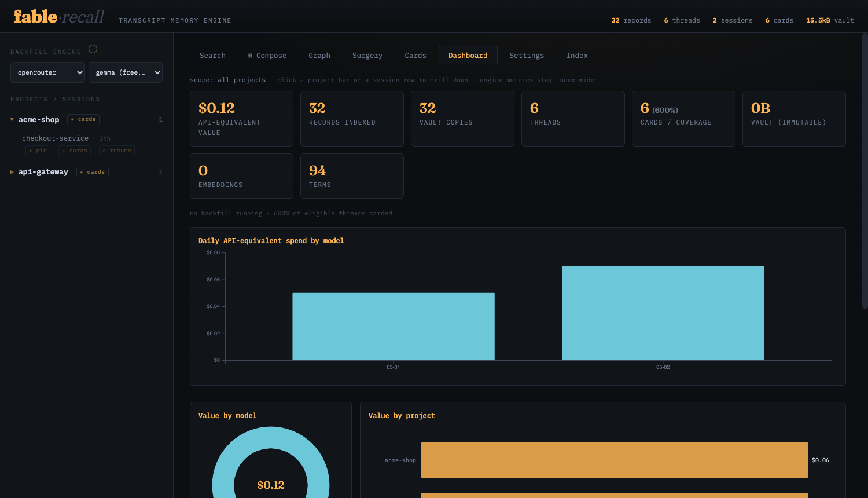Generate cards for api-gateway project

click(x=93, y=172)
